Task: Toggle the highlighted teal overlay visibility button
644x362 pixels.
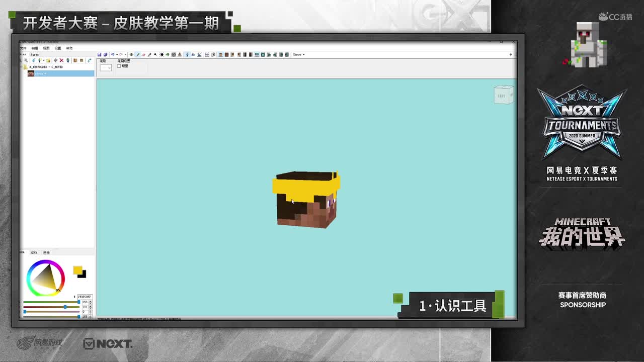Action: (257, 55)
